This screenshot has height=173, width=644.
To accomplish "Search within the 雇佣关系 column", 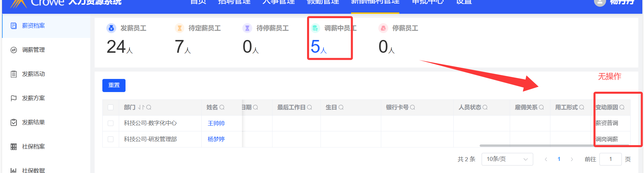I will pos(541,107).
